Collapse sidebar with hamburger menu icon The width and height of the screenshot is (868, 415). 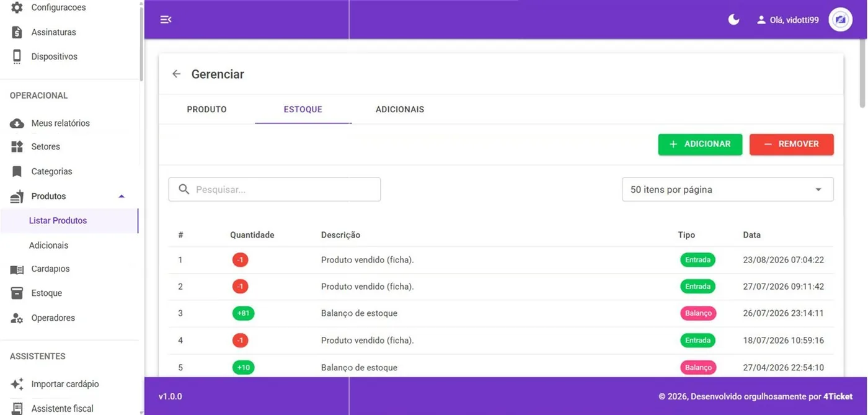166,20
